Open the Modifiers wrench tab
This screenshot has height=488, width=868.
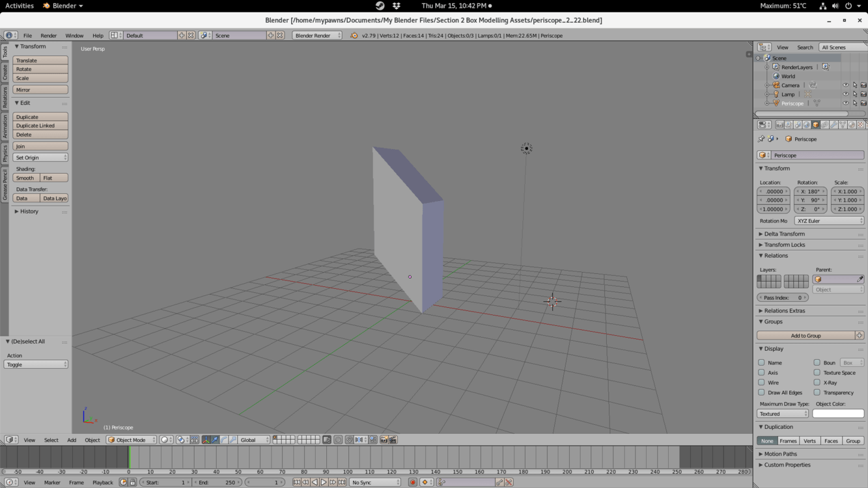click(833, 125)
